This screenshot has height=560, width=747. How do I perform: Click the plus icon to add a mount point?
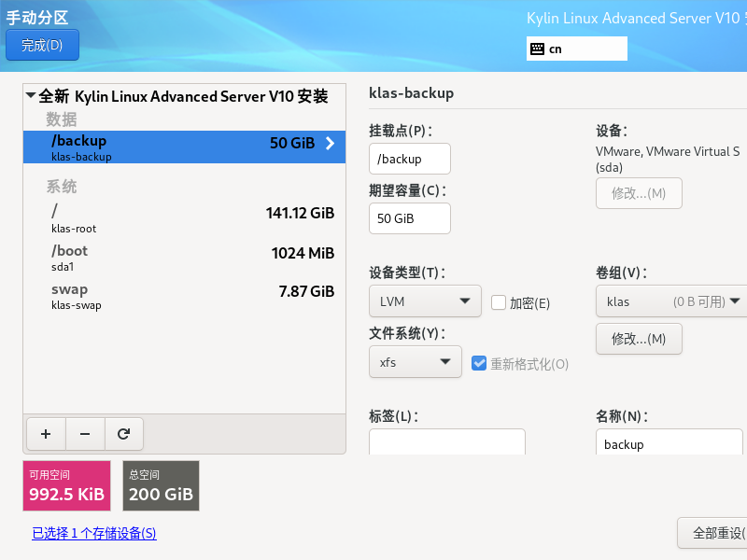(x=45, y=433)
